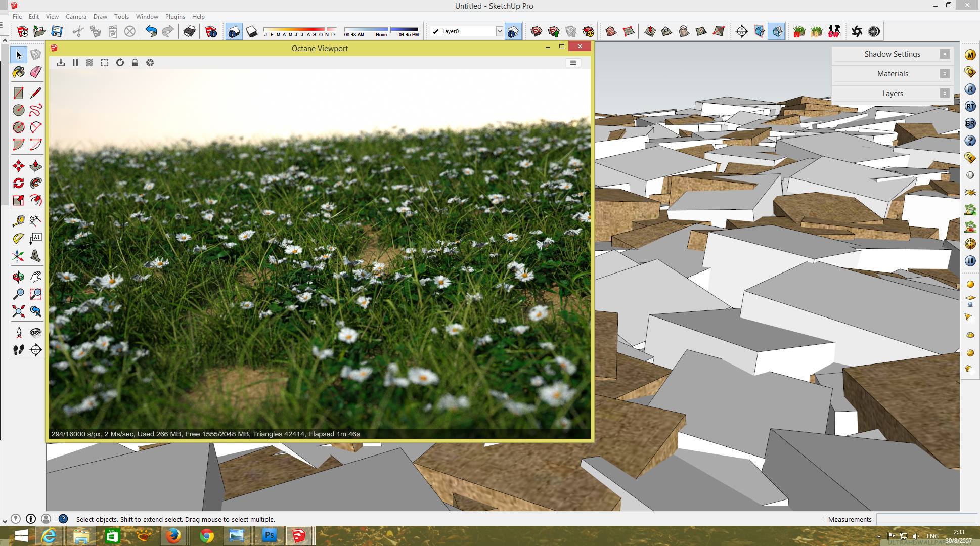Open the Camera menu
This screenshot has height=546, width=980.
click(x=76, y=16)
